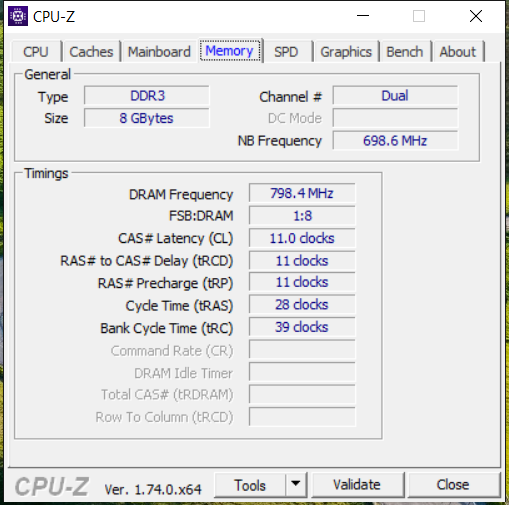This screenshot has width=509, height=505.
Task: Click the empty Total CAS# (tRDRAM) field
Action: click(x=302, y=394)
